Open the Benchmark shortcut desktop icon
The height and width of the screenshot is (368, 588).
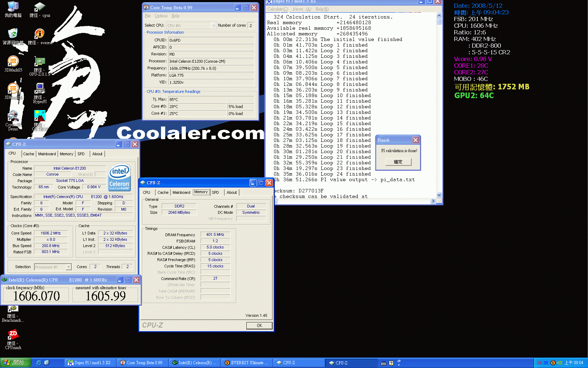(x=13, y=314)
